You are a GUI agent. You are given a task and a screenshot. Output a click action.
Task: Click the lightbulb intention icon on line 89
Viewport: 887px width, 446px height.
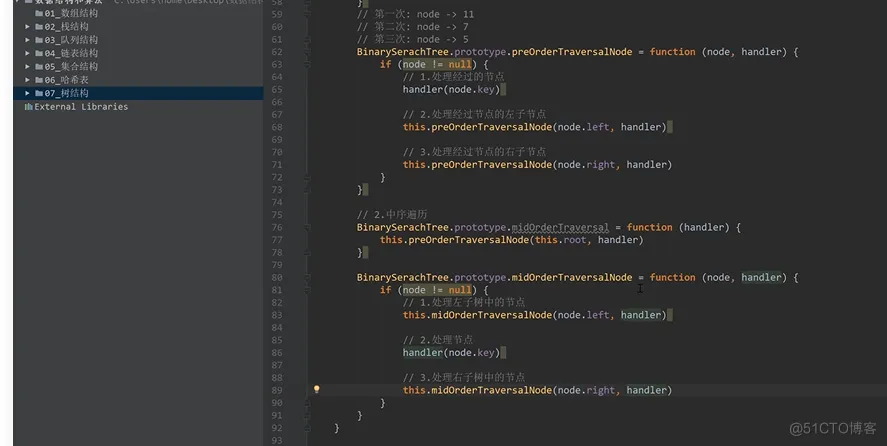click(x=317, y=389)
